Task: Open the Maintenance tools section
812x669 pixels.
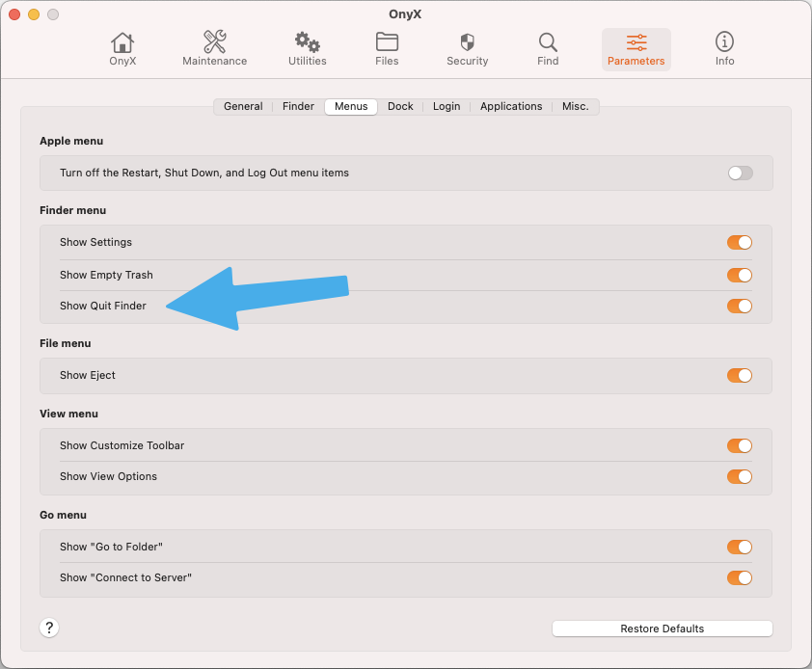Action: (x=214, y=49)
